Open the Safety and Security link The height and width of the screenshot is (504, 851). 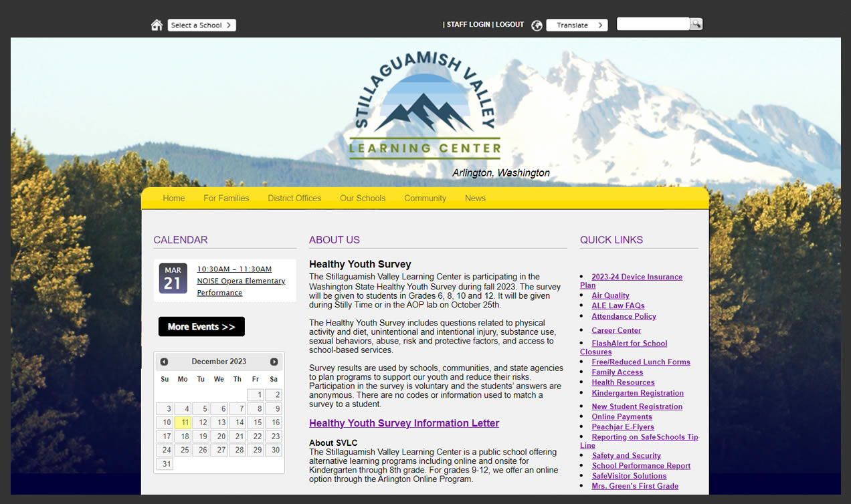pos(626,456)
